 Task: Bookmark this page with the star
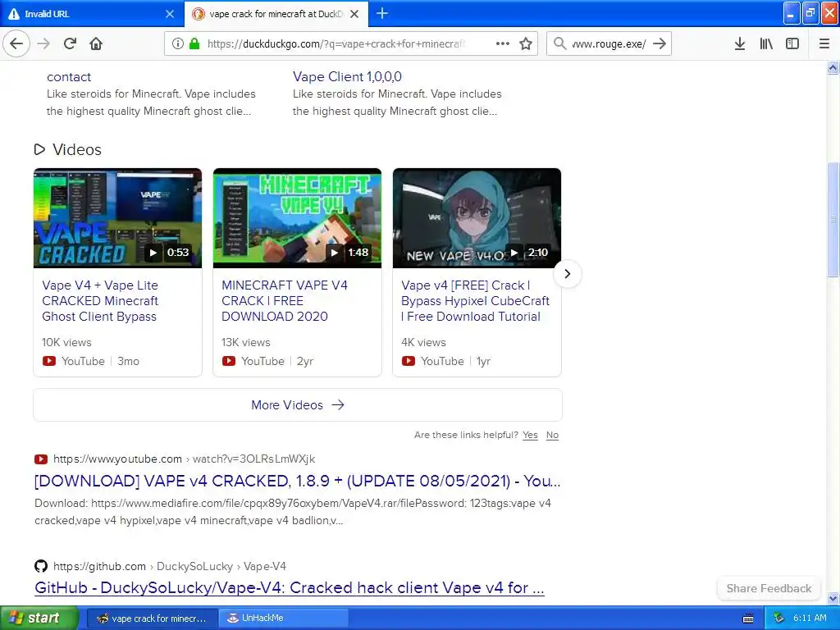[526, 43]
